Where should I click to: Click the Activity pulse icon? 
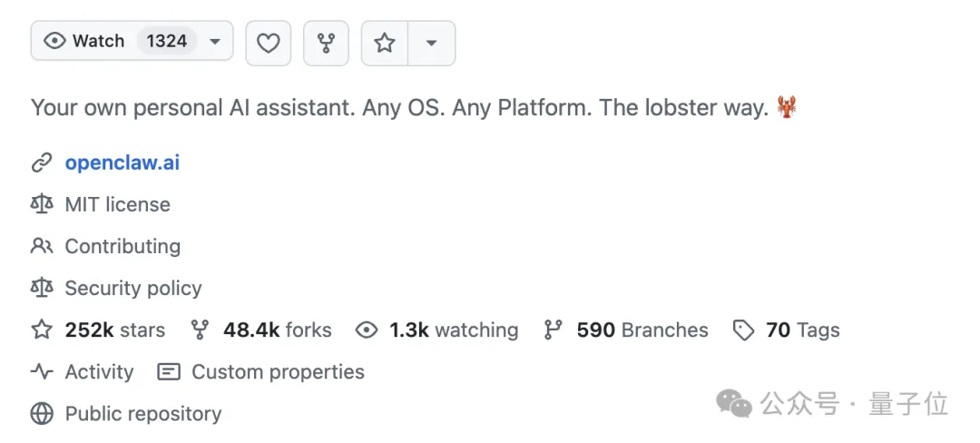(42, 371)
